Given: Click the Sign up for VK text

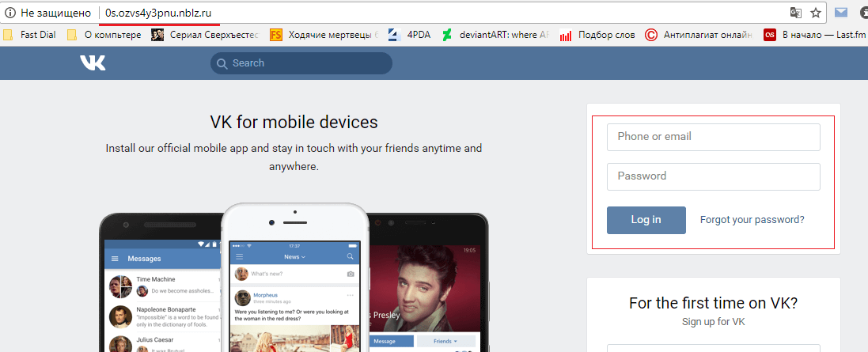Looking at the screenshot, I should tap(713, 322).
